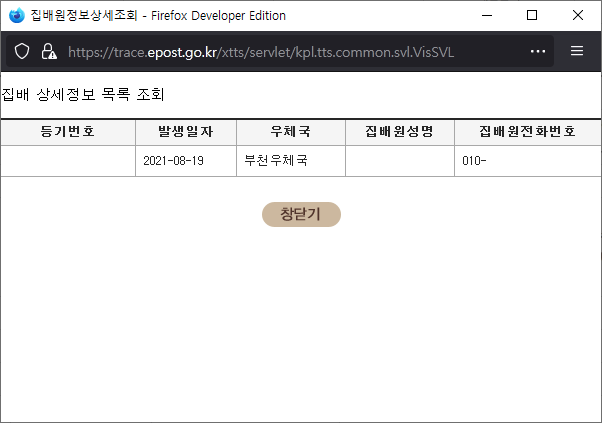Click the Firefox Developer Edition logo

coord(17,15)
